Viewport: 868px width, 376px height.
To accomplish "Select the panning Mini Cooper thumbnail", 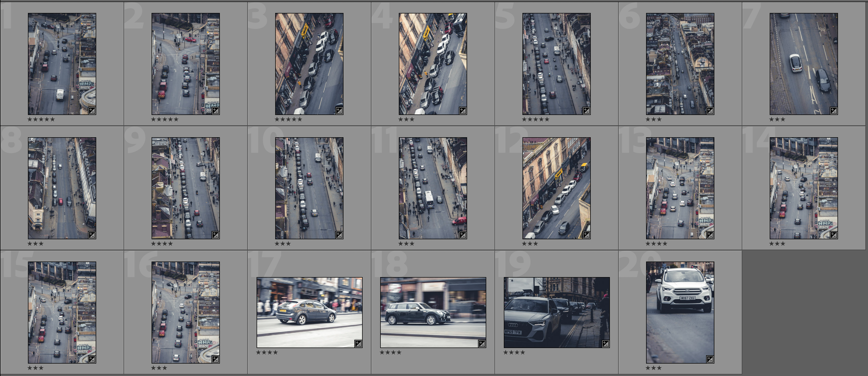I will coord(433,312).
